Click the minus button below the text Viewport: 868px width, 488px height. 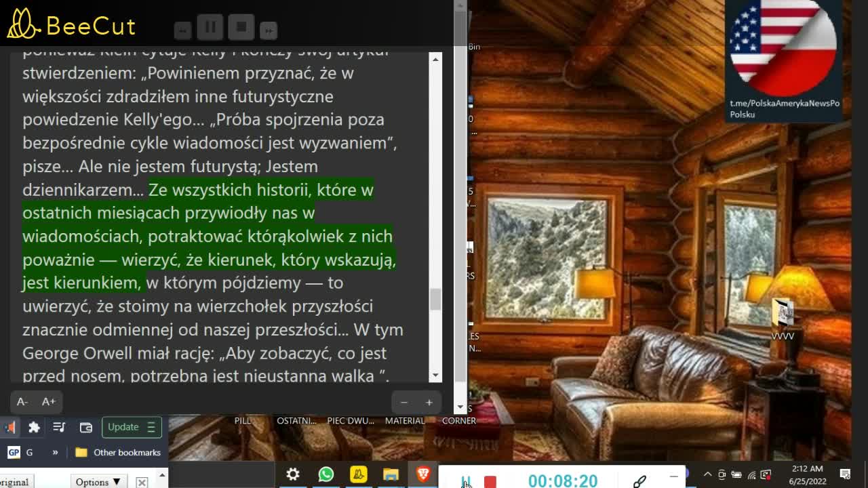404,403
